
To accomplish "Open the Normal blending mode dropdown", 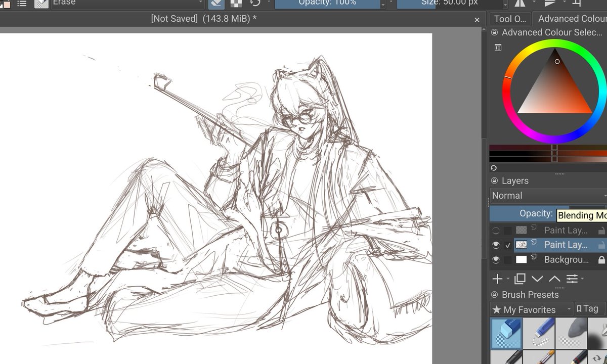I will 546,196.
